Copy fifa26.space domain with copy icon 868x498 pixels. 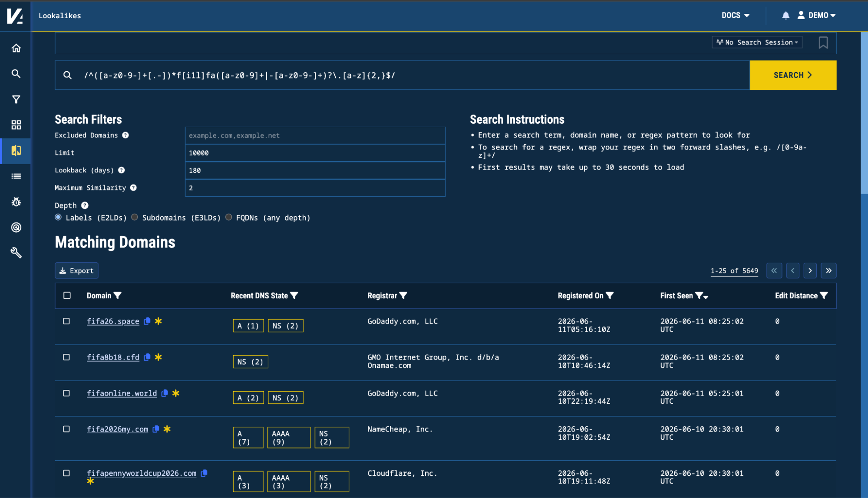pyautogui.click(x=147, y=321)
